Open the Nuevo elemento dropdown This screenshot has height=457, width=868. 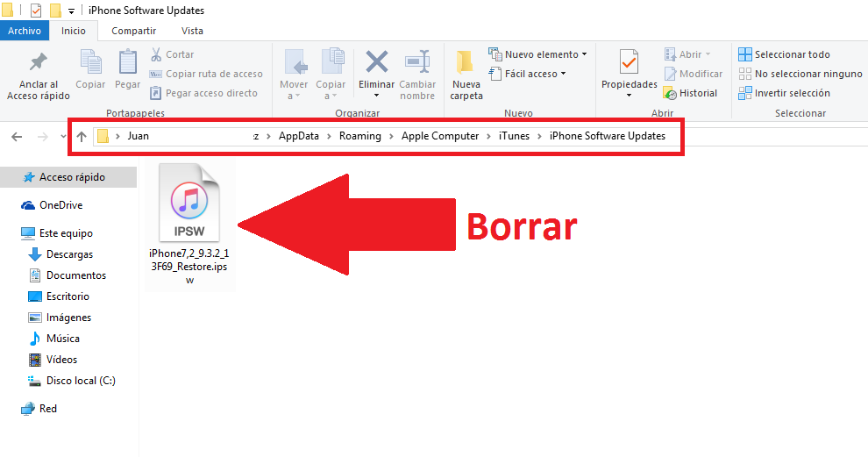537,54
